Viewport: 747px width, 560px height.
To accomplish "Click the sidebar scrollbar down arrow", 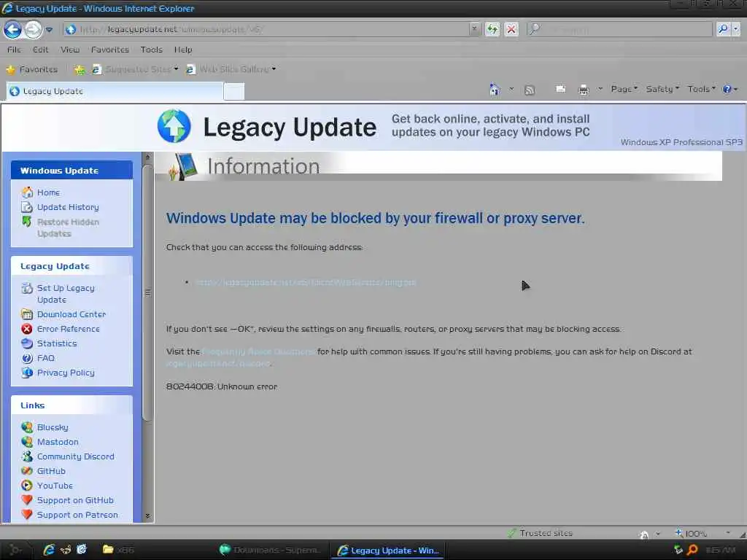I will (x=147, y=516).
